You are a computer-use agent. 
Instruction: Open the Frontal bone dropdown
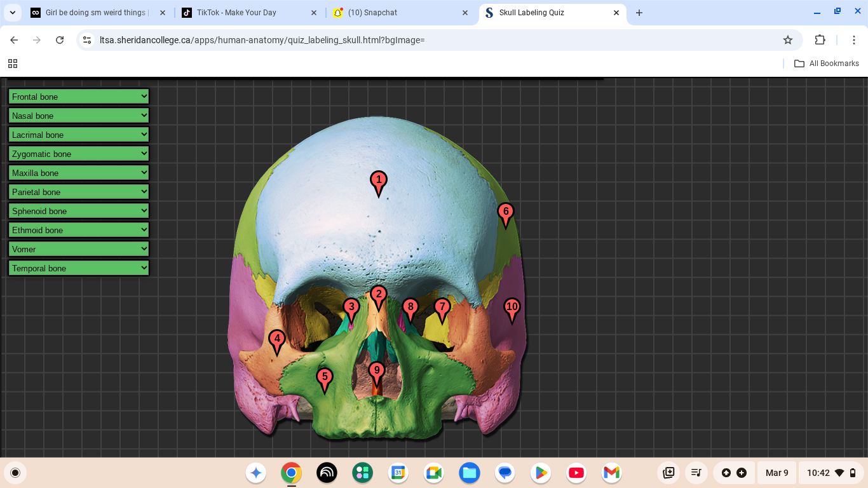(x=79, y=97)
